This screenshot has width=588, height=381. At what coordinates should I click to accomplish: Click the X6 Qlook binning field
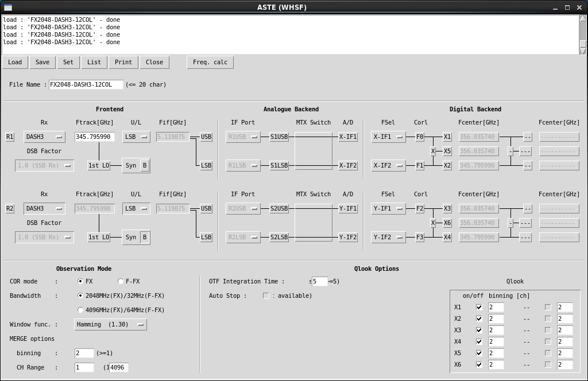point(496,364)
